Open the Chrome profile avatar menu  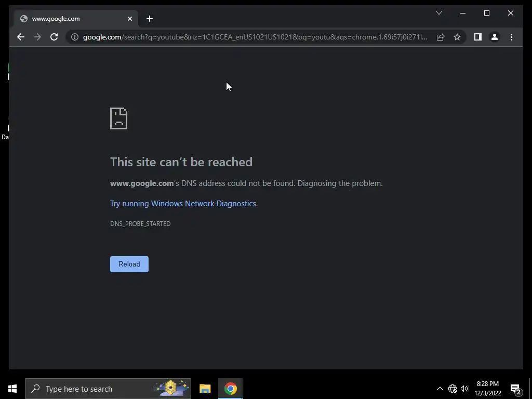(495, 37)
